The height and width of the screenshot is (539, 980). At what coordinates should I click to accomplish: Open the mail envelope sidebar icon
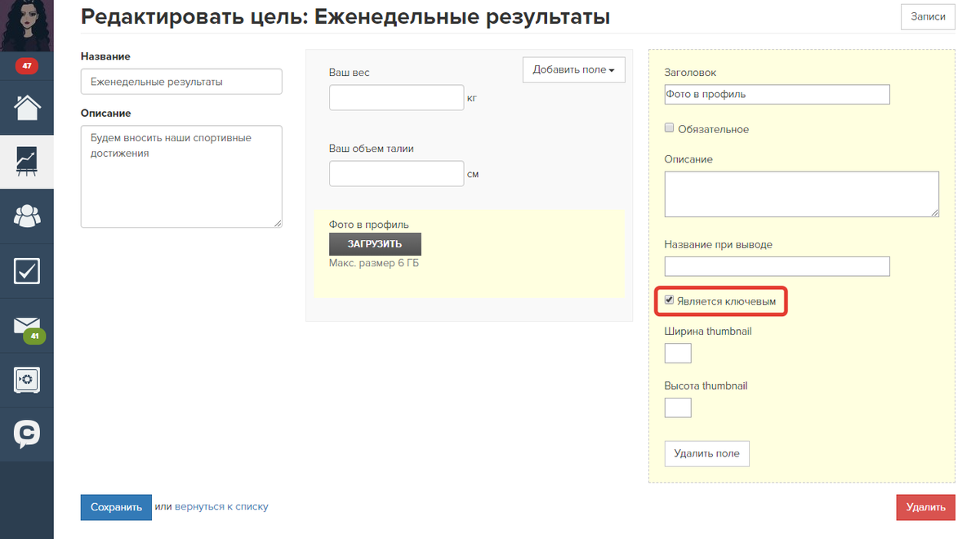27,326
